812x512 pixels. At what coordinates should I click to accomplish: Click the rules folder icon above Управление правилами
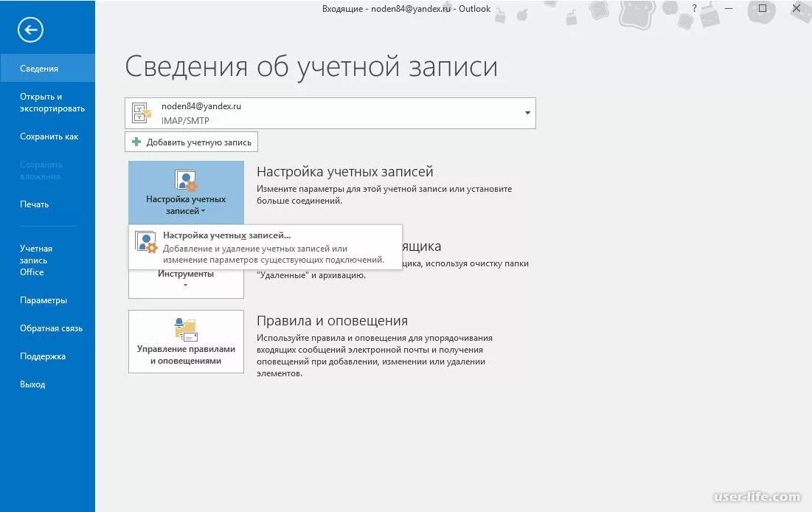point(186,330)
